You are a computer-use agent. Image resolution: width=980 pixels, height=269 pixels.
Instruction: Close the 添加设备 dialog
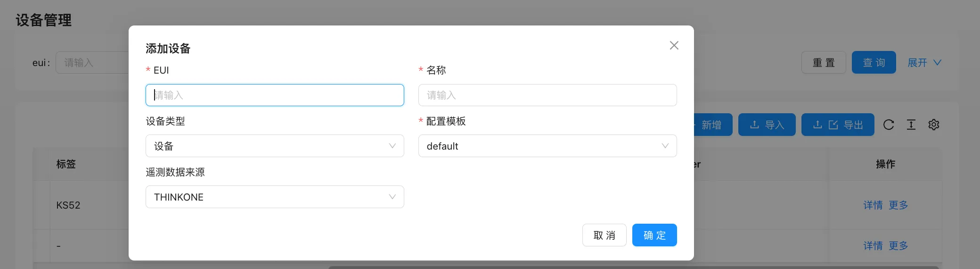tap(674, 45)
